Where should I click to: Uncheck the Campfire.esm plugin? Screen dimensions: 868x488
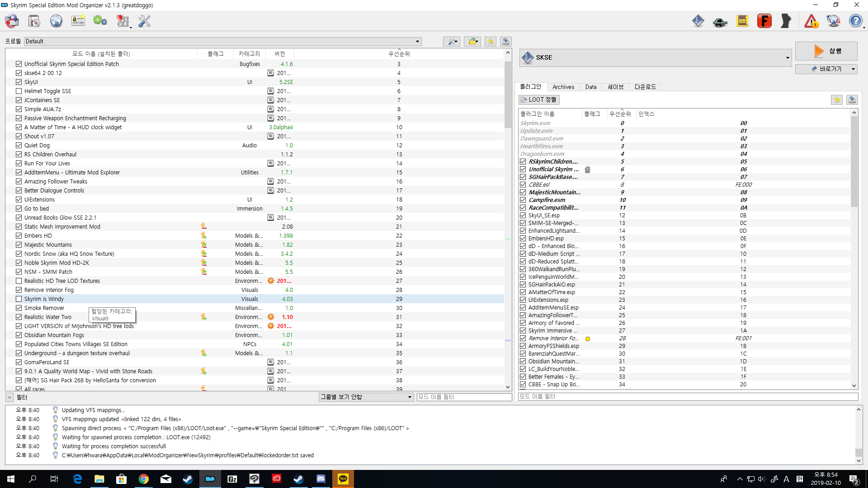[523, 200]
